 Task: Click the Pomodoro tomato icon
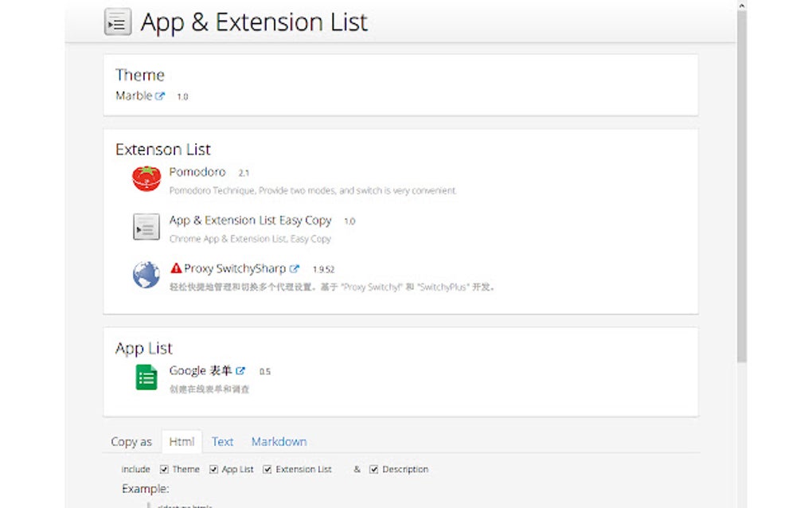pyautogui.click(x=146, y=178)
